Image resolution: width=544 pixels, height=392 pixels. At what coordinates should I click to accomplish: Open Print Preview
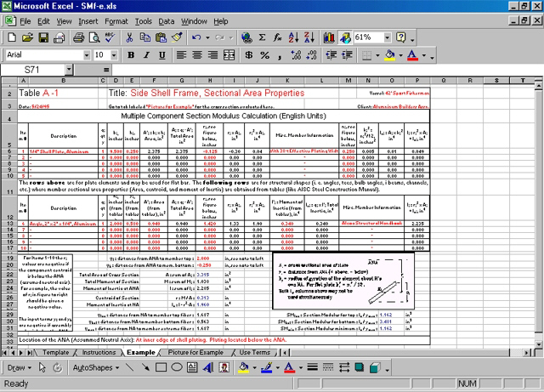(94, 37)
